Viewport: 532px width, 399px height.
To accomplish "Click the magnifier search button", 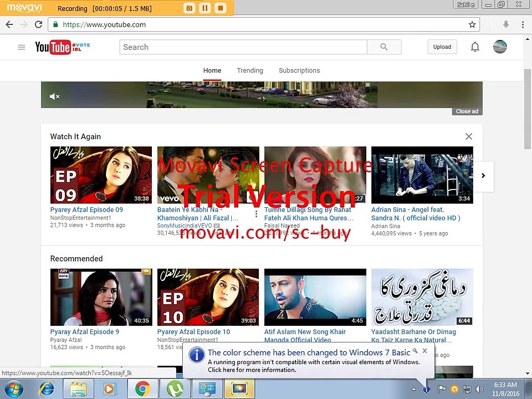I will 384,47.
